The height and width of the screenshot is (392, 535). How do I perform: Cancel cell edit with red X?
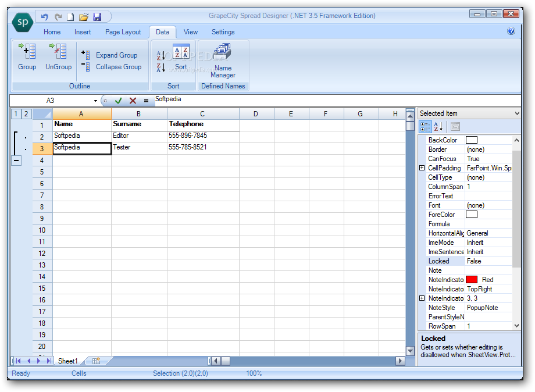(x=133, y=101)
